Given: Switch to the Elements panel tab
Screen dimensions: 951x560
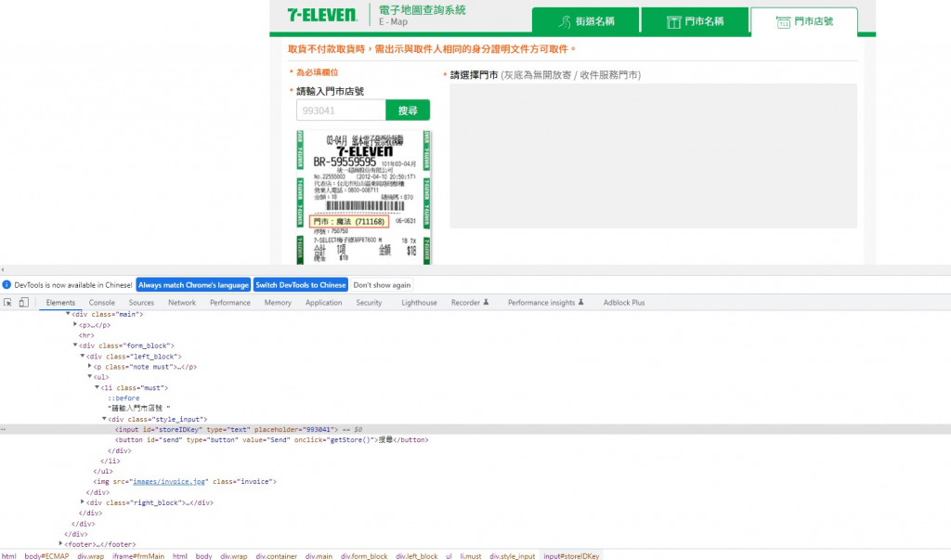Looking at the screenshot, I should [60, 302].
